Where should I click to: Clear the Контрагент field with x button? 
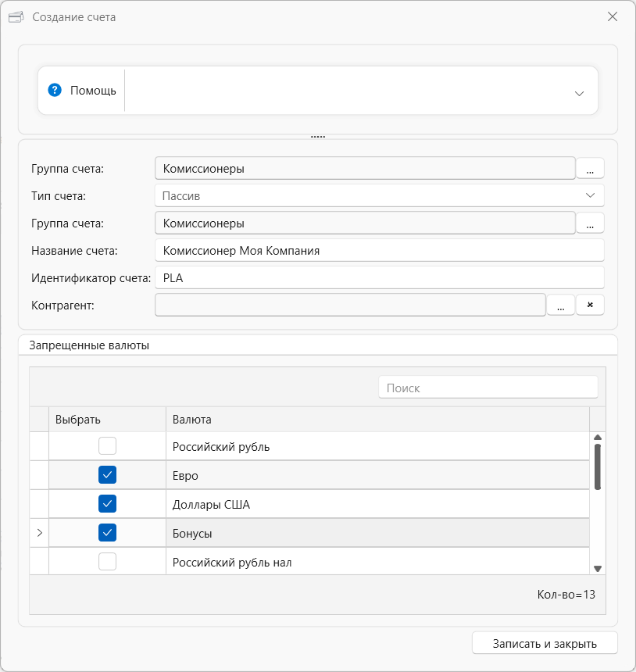590,306
